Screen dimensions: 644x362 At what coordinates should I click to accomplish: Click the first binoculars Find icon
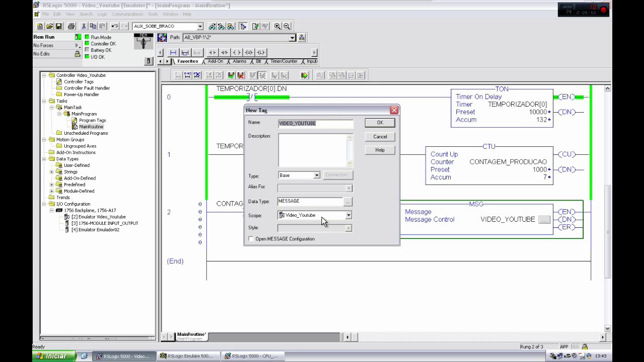(x=212, y=26)
